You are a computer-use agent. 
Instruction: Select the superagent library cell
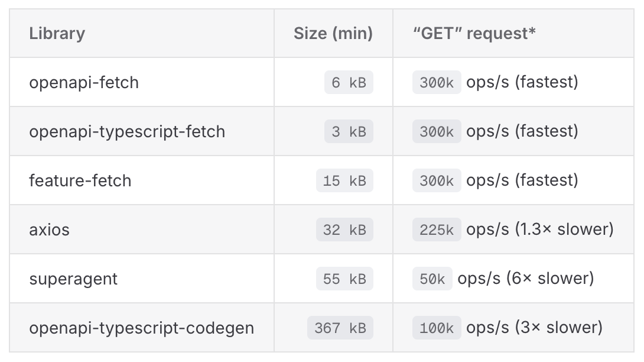coord(73,279)
